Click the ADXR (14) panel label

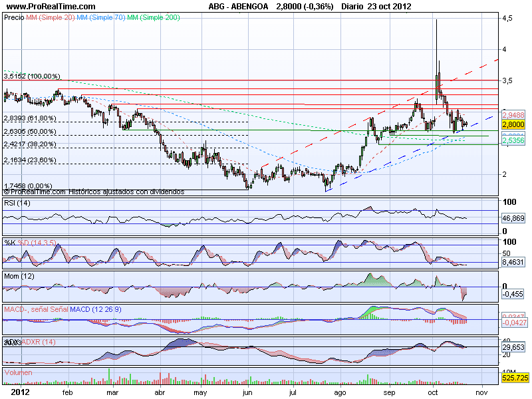click(39, 342)
